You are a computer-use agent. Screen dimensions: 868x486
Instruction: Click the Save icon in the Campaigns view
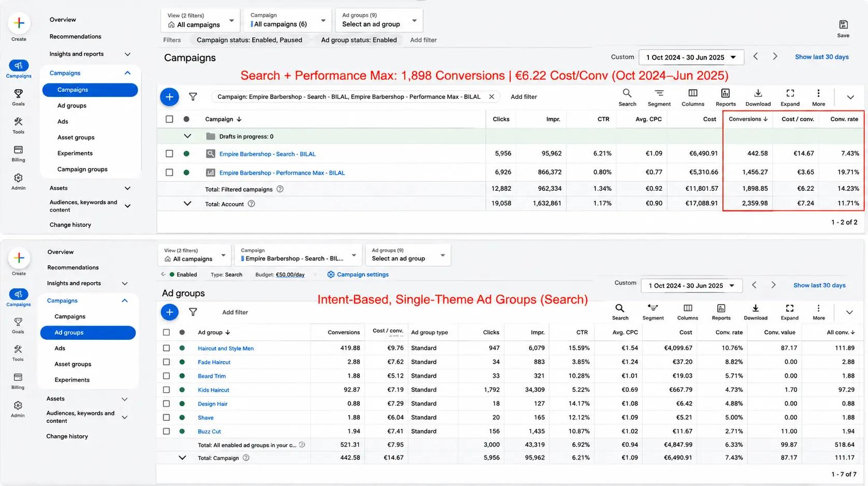[843, 24]
